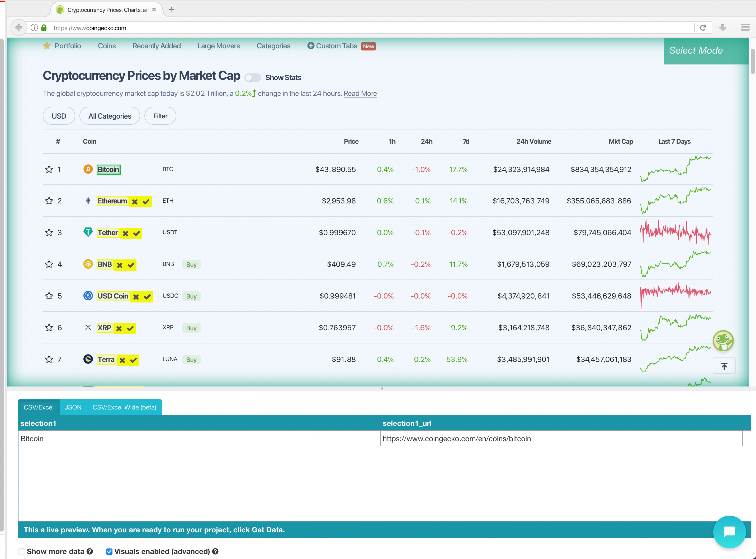
Task: Click the Buy button for Terra
Action: coord(191,359)
